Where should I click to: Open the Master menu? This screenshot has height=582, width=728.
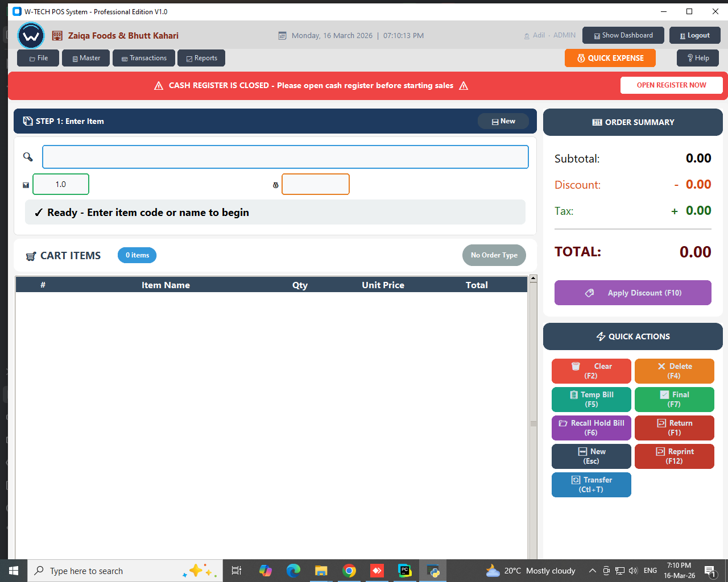86,58
